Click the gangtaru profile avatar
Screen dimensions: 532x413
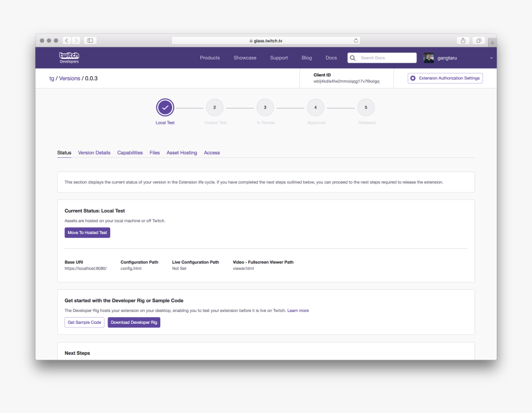point(429,58)
